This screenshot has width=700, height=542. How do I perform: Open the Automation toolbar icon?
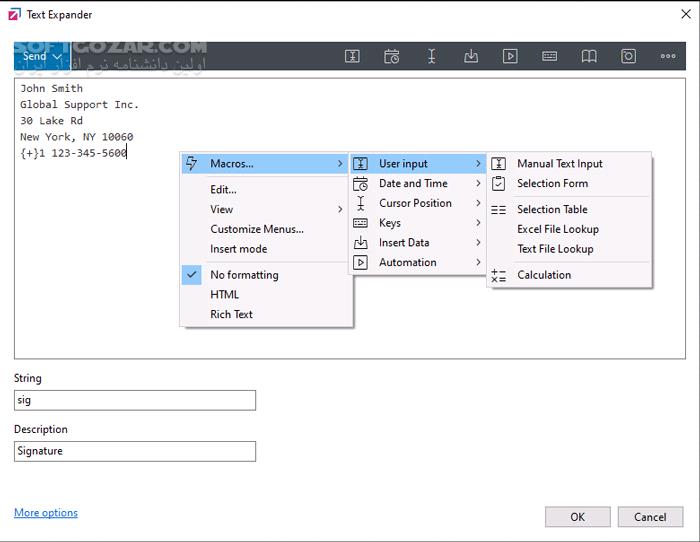pyautogui.click(x=510, y=56)
